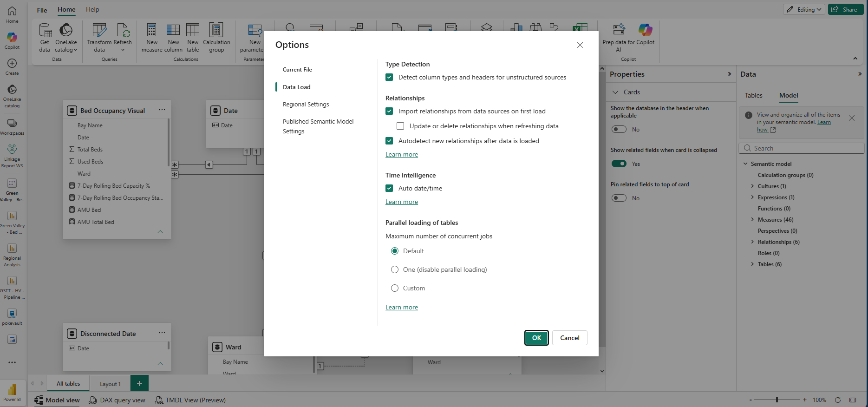
Task: Open Create in left navigation
Action: tap(12, 66)
